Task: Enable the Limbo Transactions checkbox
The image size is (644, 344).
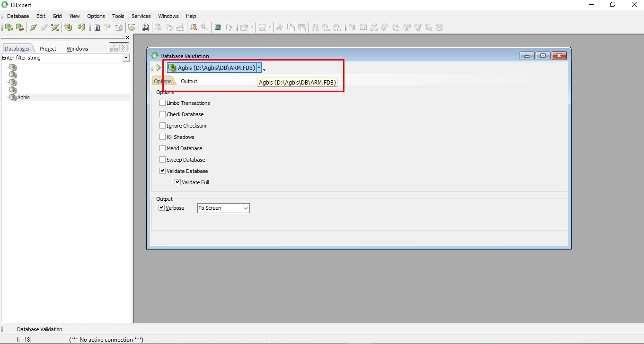Action: pos(163,103)
